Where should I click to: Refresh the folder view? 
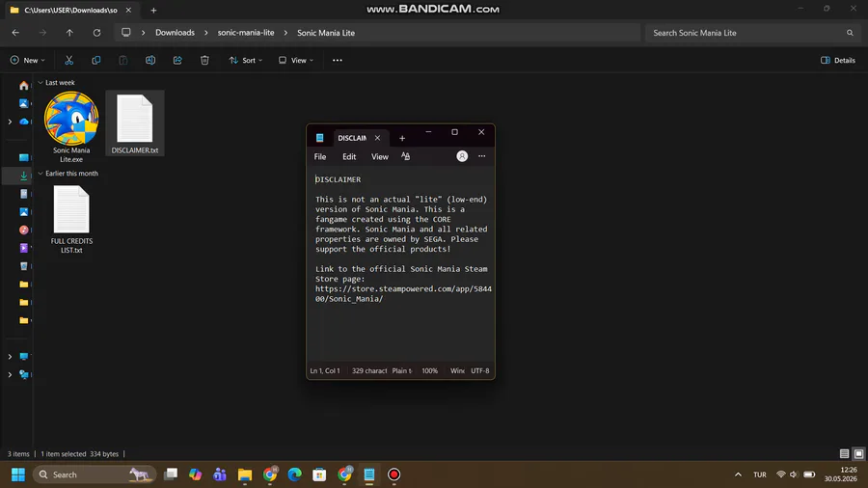96,33
